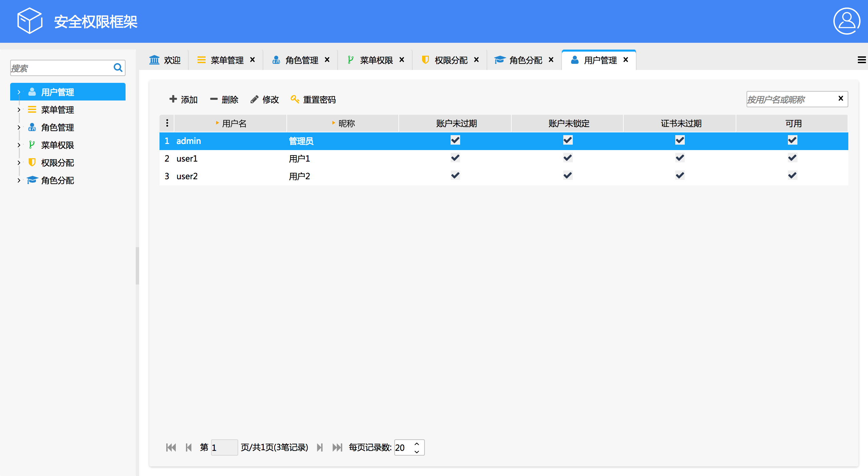Screen dimensions: 868x476
Task: Expand the 菜单管理 tree node arrow
Action: tap(19, 110)
